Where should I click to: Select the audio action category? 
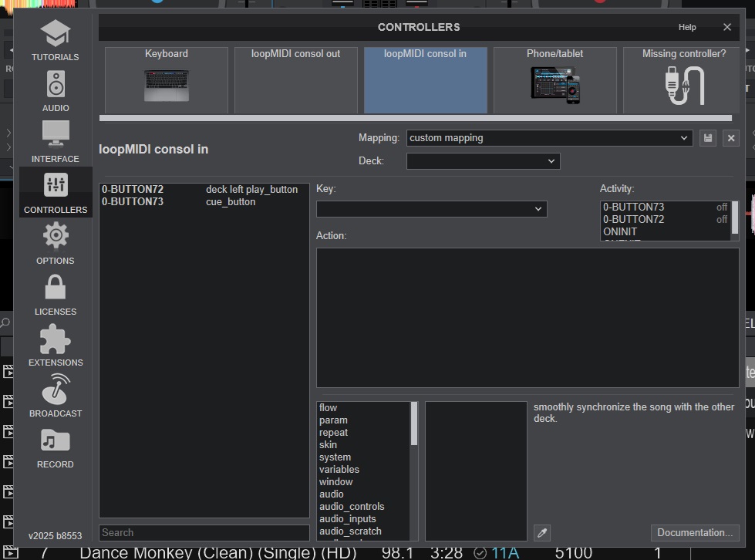coord(363,494)
